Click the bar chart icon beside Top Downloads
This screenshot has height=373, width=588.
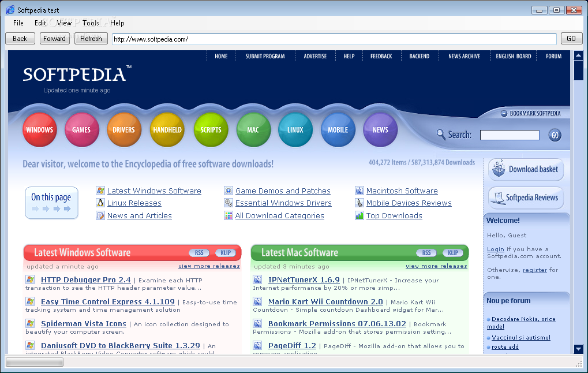pos(359,215)
